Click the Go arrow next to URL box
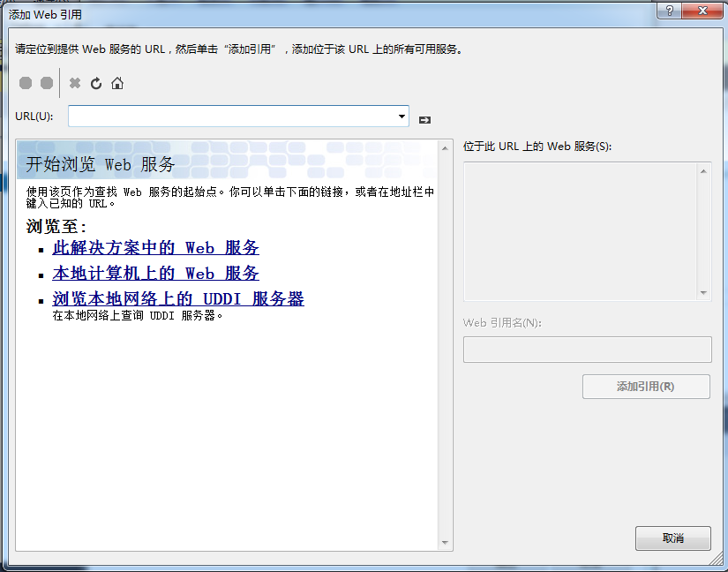 click(x=424, y=119)
